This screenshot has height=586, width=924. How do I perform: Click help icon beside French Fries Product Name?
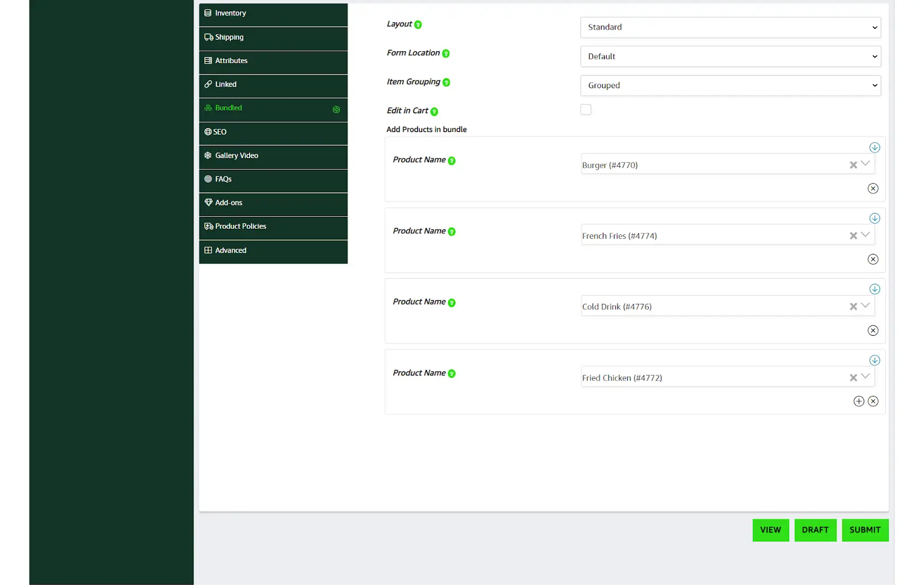[451, 232]
